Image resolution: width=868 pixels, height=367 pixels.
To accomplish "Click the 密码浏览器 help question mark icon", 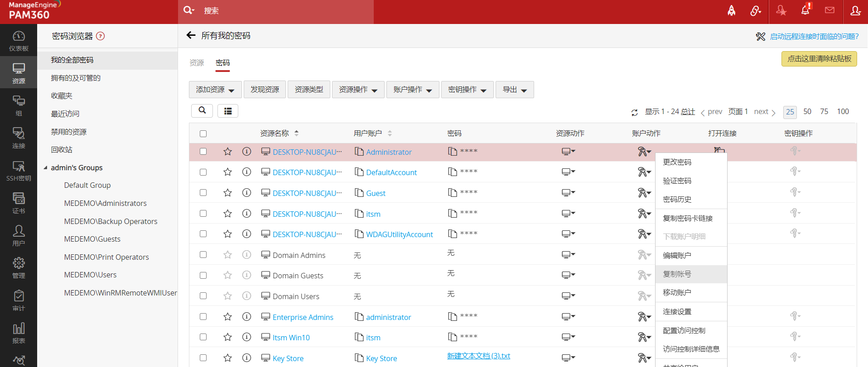I will (101, 36).
